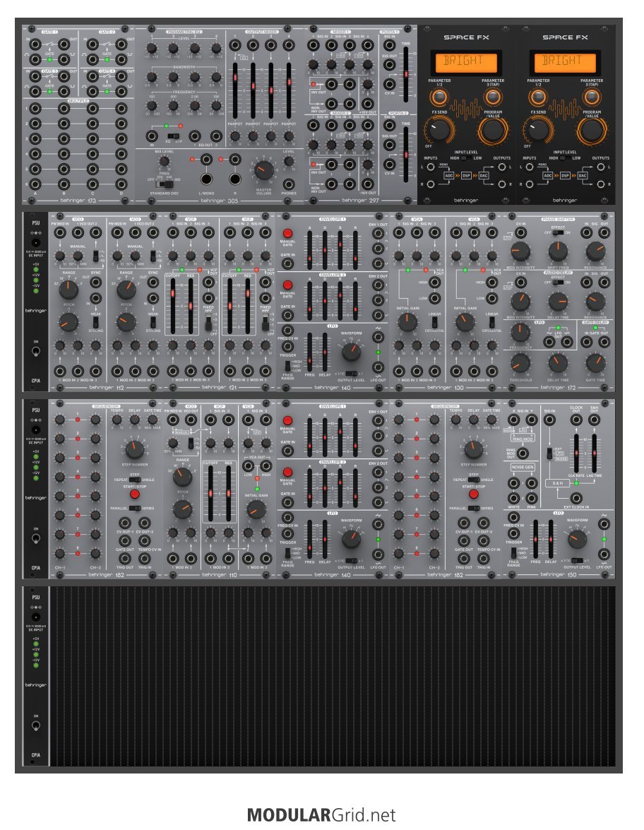This screenshot has width=644, height=830.
Task: Flip the ON switch on middle-row PSU
Action: tap(35, 351)
